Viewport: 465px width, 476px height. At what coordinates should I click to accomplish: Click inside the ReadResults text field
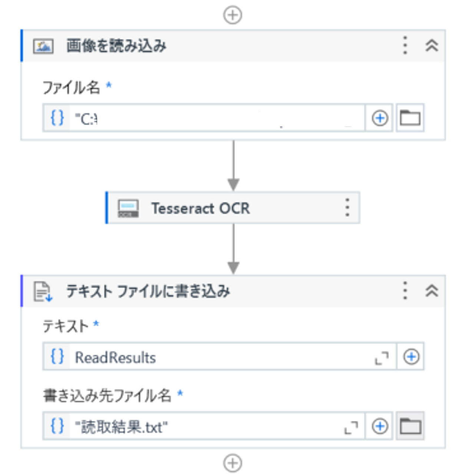pos(185,357)
